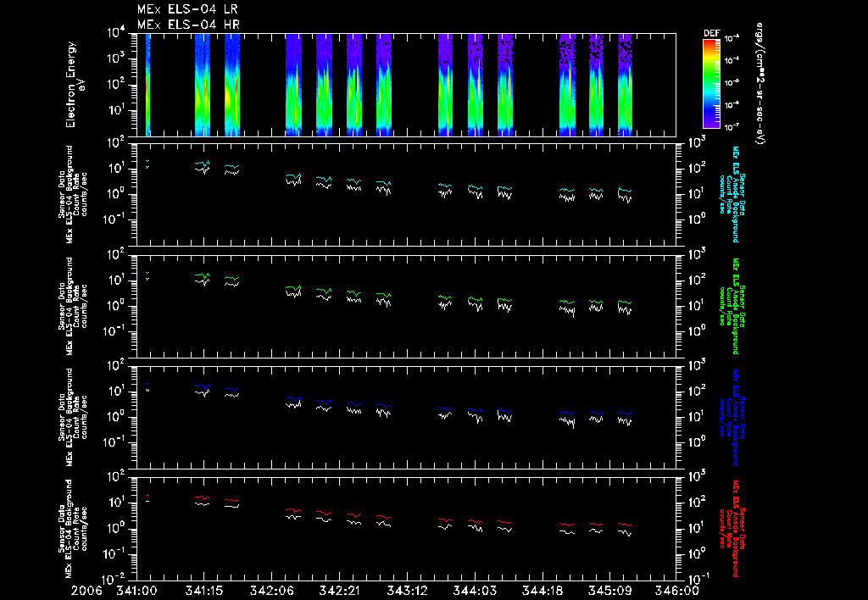
Task: Click the rainbow DEF color scale bar
Action: pos(711,84)
